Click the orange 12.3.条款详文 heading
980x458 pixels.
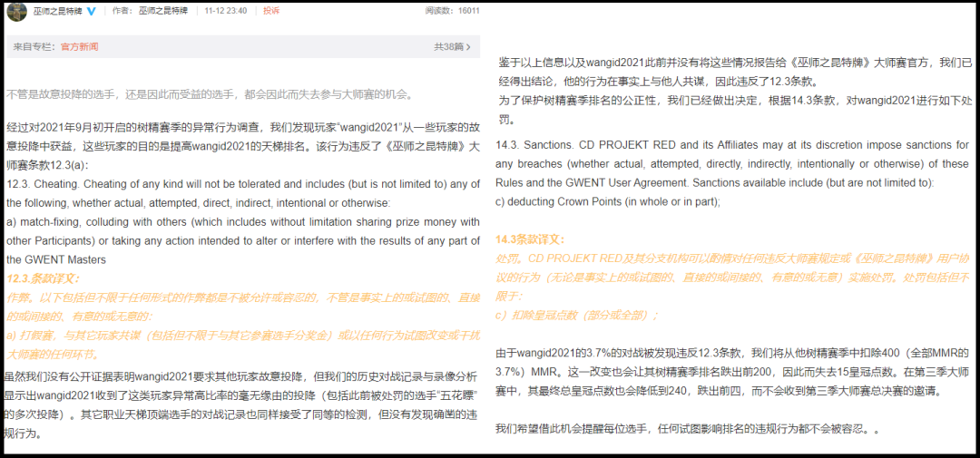click(x=43, y=278)
